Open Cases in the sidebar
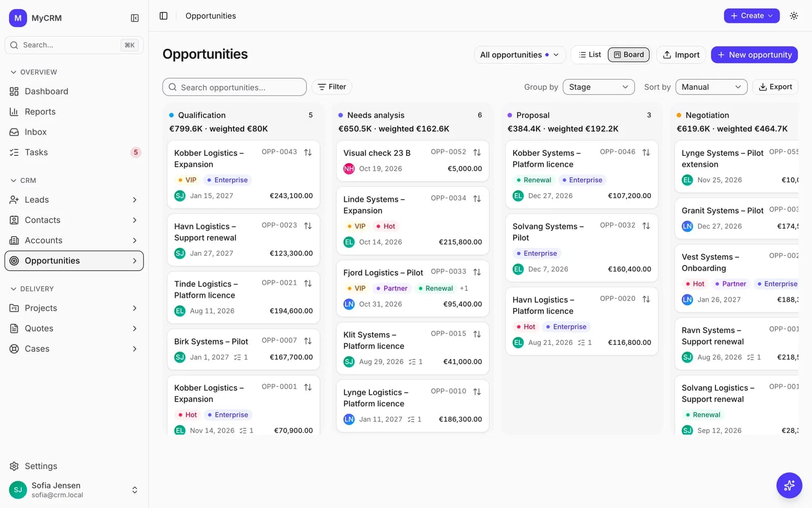 click(x=74, y=349)
